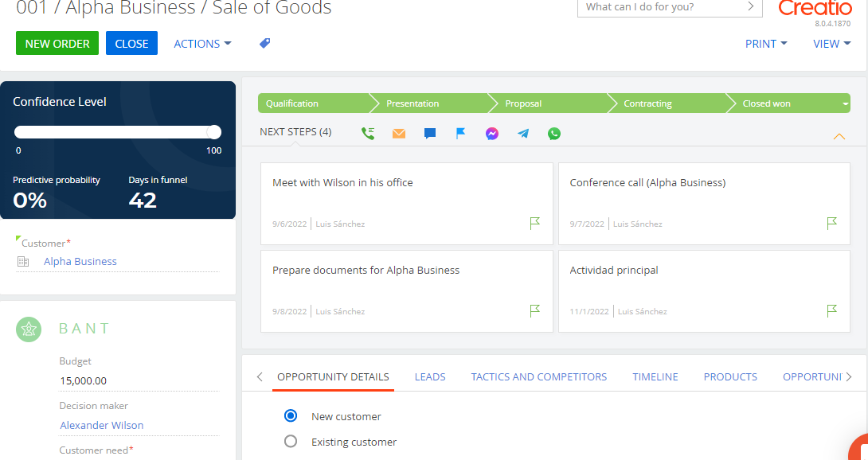Switch to the Leads tab
Screen dimensions: 868x460
(x=430, y=376)
